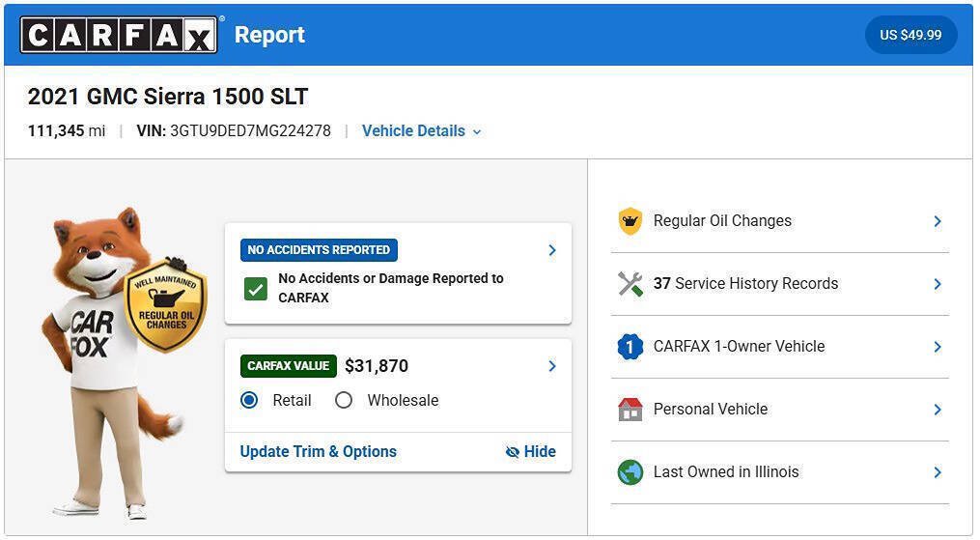Click the NO ACCIDENTS REPORTED blue label
The image size is (980, 540).
[319, 250]
